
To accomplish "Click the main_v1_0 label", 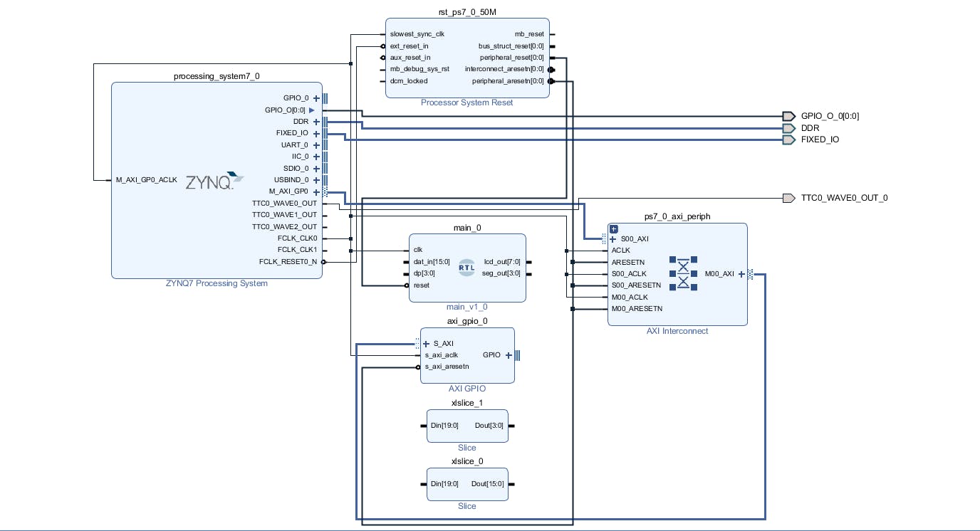I will (467, 307).
